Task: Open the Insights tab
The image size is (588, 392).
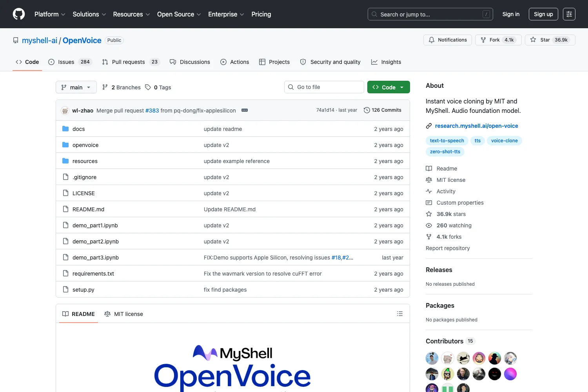Action: pos(386,62)
